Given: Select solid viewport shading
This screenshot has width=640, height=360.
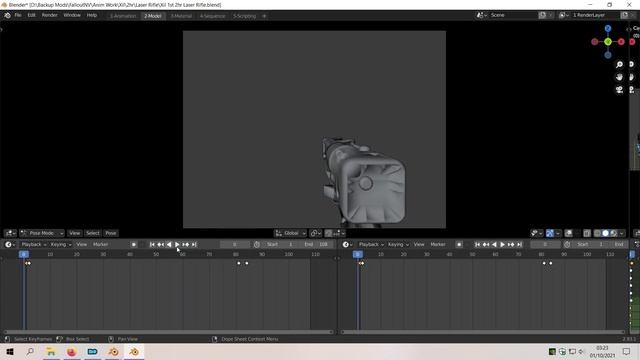Looking at the screenshot, I should pyautogui.click(x=606, y=233).
